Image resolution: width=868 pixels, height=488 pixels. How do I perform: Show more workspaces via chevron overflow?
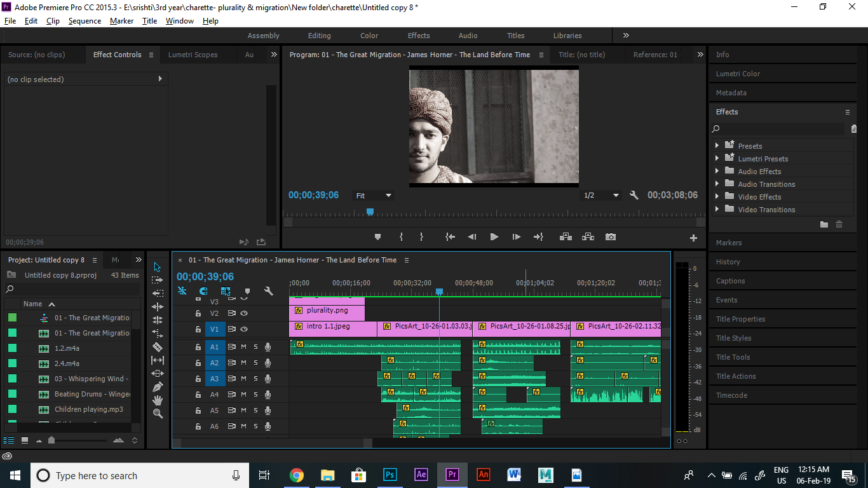point(626,36)
